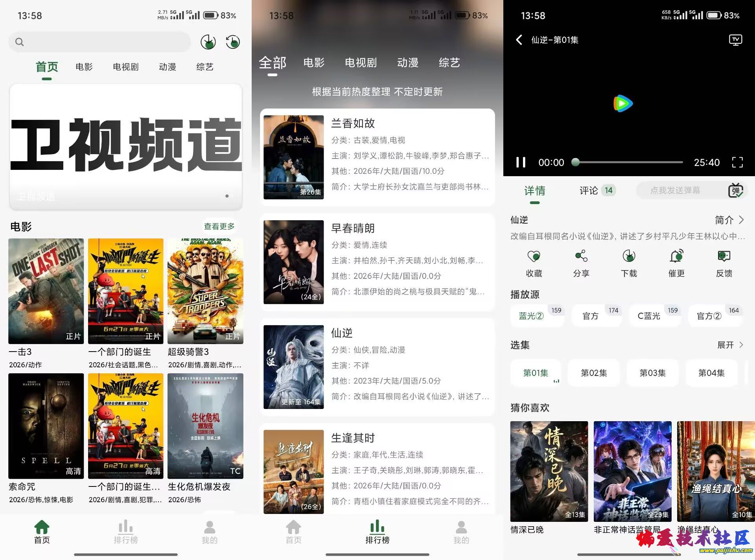Viewport: 755px width, 560px height.
Task: Open the 超级骑警3 movie poster
Action: 205,291
